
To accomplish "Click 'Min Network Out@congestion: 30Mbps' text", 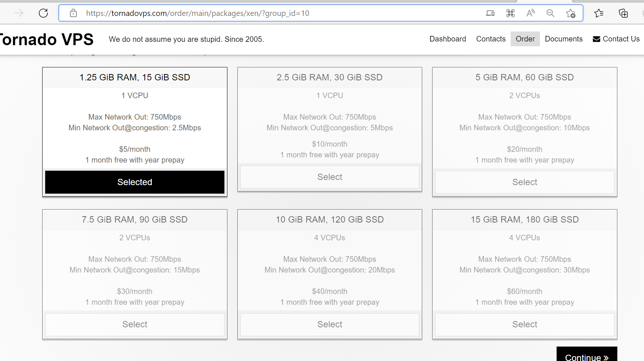I will point(525,270).
